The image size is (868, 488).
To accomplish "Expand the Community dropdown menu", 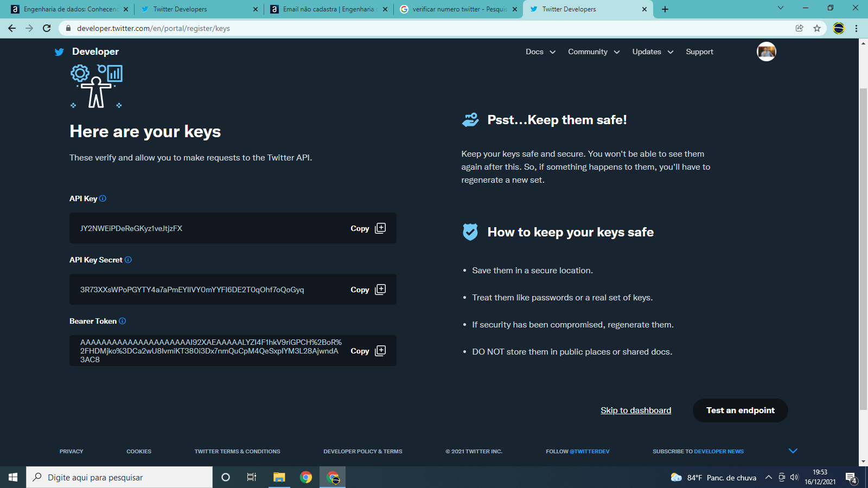I will pyautogui.click(x=593, y=52).
